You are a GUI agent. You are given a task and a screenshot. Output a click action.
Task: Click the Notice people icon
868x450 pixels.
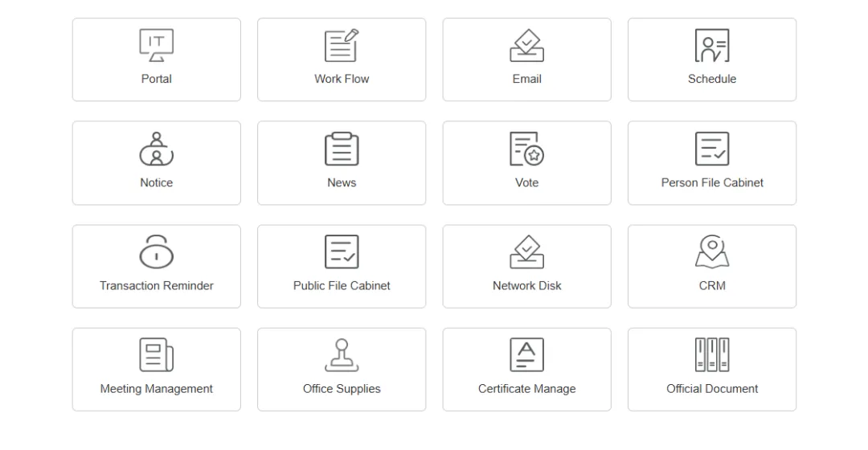156,149
